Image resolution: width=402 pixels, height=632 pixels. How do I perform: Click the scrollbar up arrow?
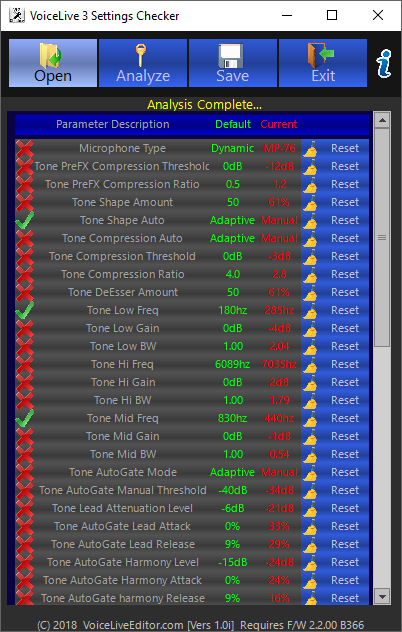click(382, 120)
